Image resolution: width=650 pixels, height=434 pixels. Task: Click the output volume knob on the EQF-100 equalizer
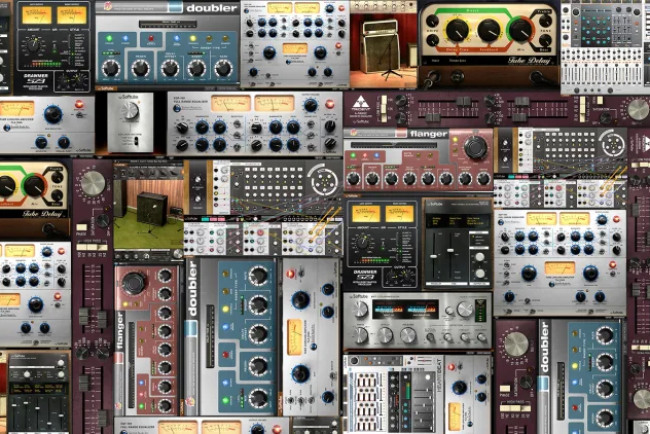310,106
